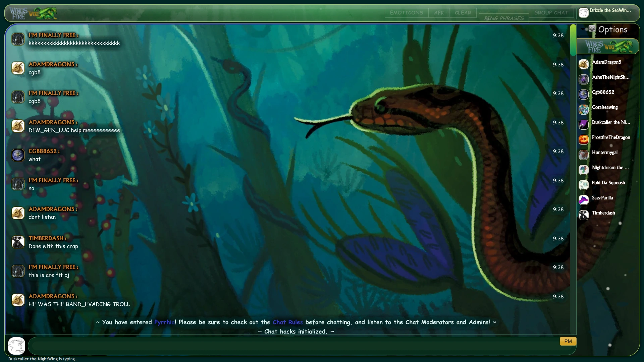Image resolution: width=644 pixels, height=362 pixels.
Task: Click Sass-Parilla avatar in user list
Action: (x=583, y=200)
